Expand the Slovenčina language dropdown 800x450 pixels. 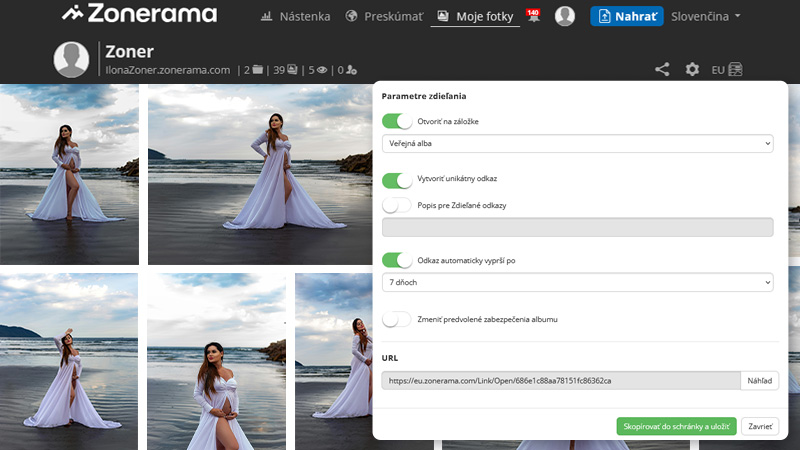click(x=706, y=16)
